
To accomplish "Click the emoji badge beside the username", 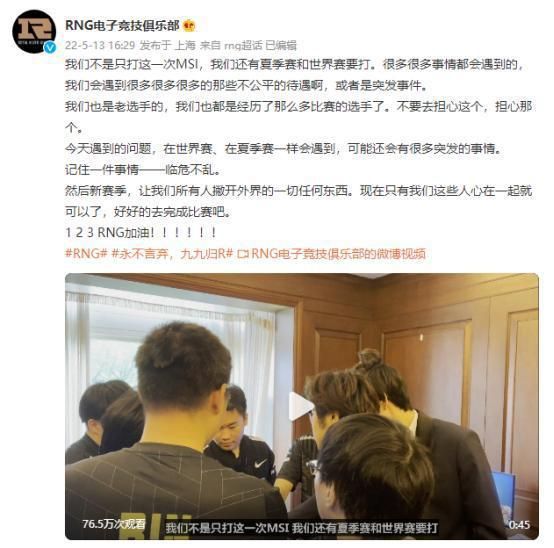I will [189, 25].
